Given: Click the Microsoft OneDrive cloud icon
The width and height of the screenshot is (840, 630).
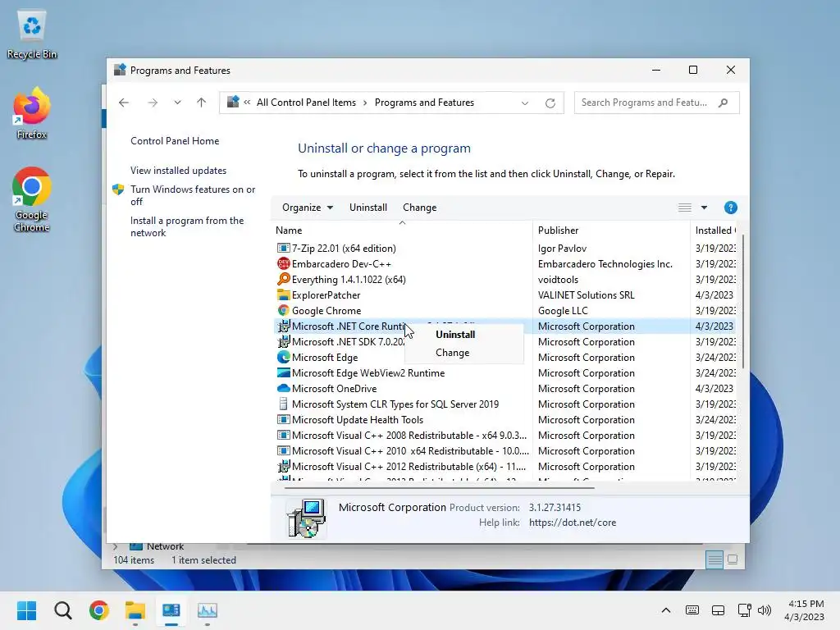Looking at the screenshot, I should tap(283, 388).
